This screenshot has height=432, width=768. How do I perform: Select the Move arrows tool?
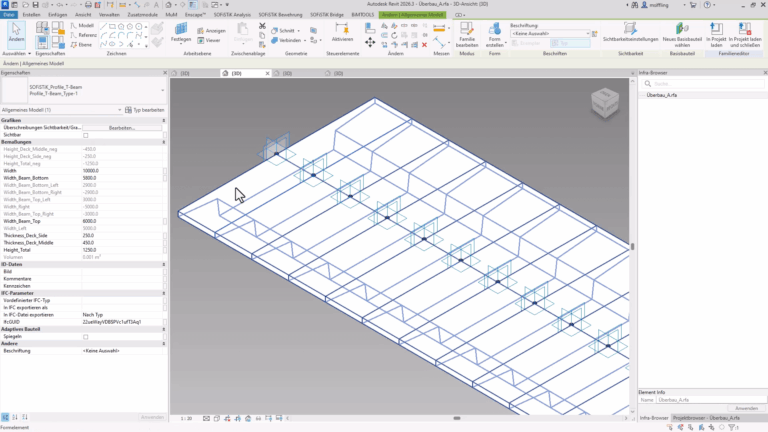click(x=370, y=43)
